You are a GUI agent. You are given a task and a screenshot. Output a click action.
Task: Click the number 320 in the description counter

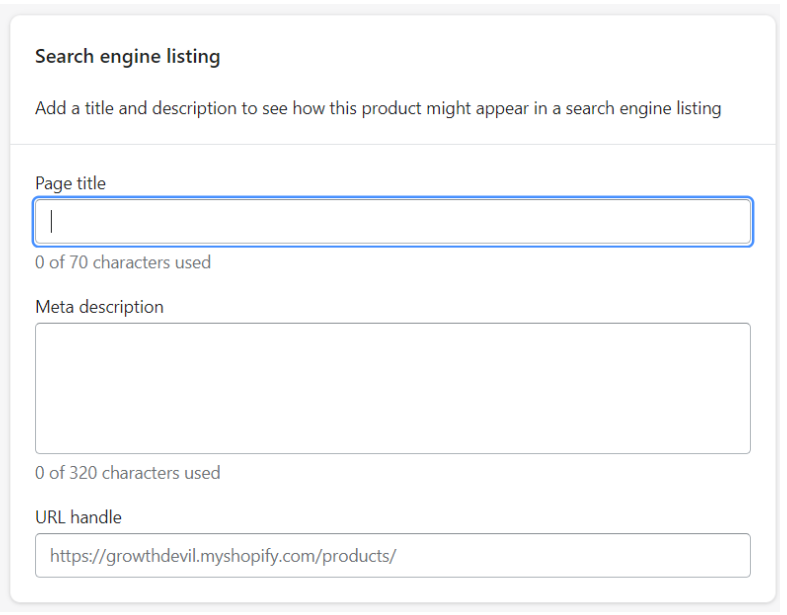tap(83, 473)
